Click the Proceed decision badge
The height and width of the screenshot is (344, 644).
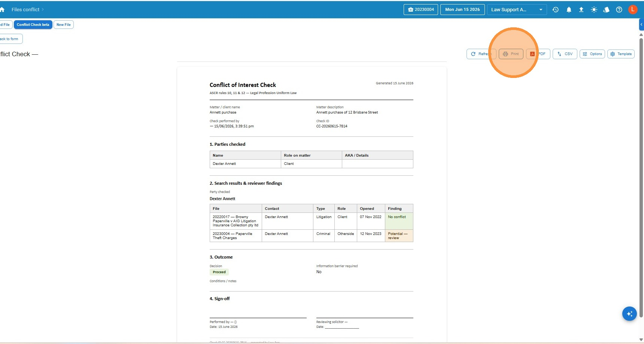(x=219, y=272)
